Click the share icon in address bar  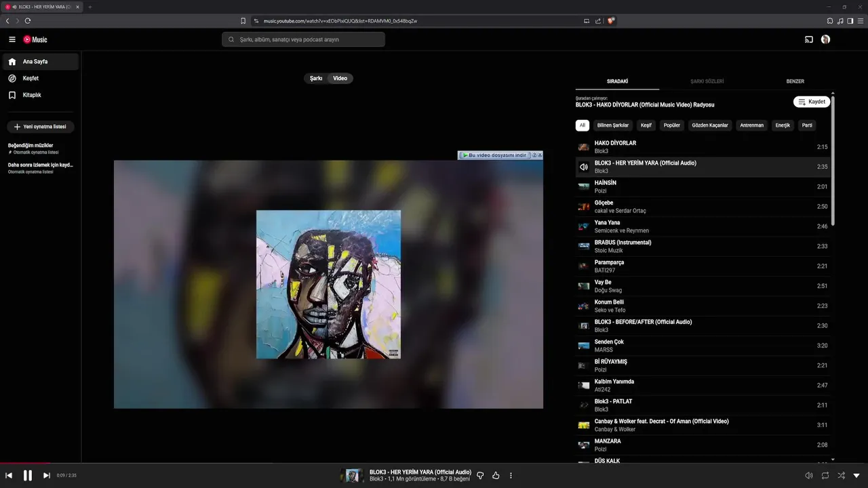tap(598, 21)
